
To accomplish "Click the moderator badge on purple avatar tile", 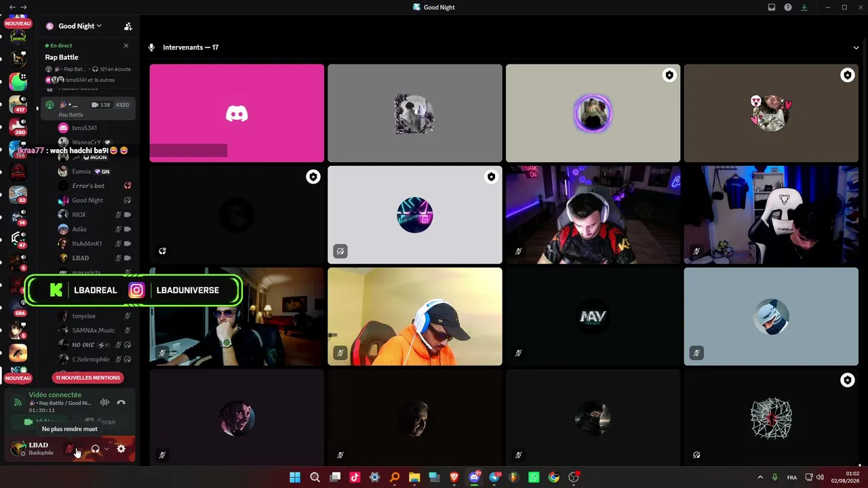I will (x=669, y=75).
